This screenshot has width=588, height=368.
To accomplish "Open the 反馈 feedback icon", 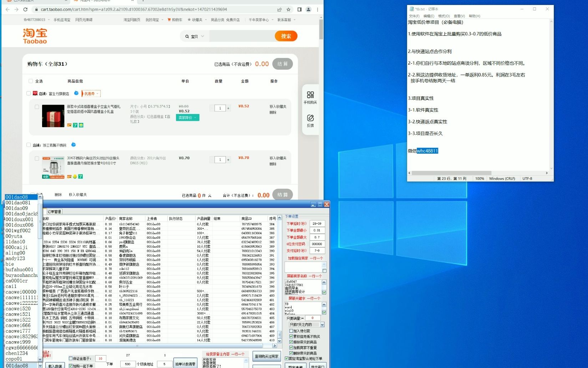I will tap(310, 118).
